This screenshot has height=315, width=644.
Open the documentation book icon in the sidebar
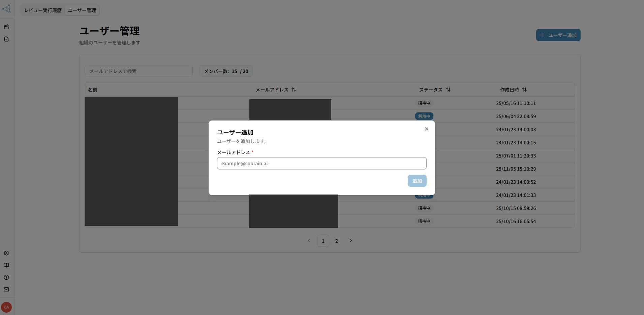click(x=6, y=265)
